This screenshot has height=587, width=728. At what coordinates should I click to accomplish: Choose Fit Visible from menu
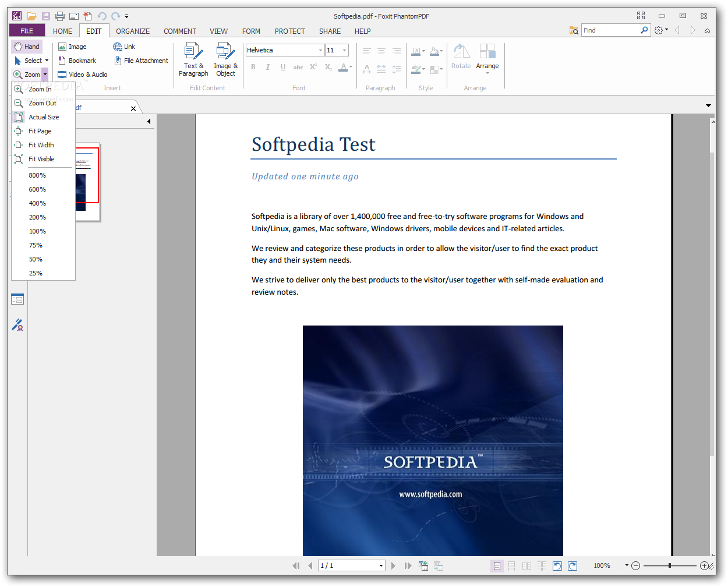click(43, 159)
